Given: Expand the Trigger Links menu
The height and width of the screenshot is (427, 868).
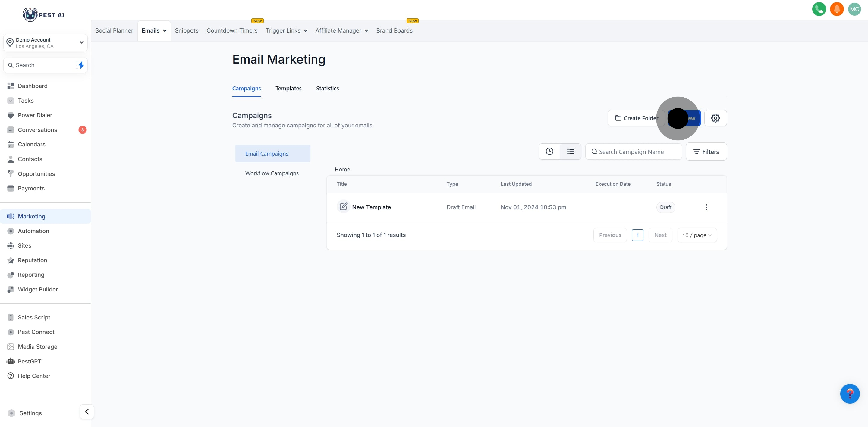Looking at the screenshot, I should coord(286,31).
